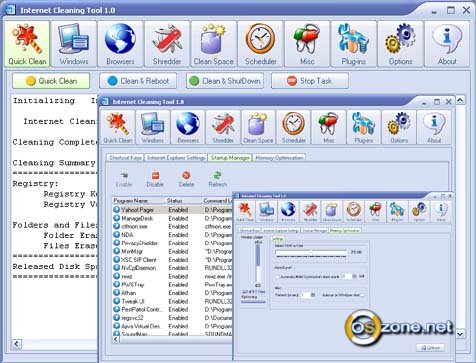Select Memory Optimization tab in the smallest front window
The image size is (476, 363).
pos(345,230)
